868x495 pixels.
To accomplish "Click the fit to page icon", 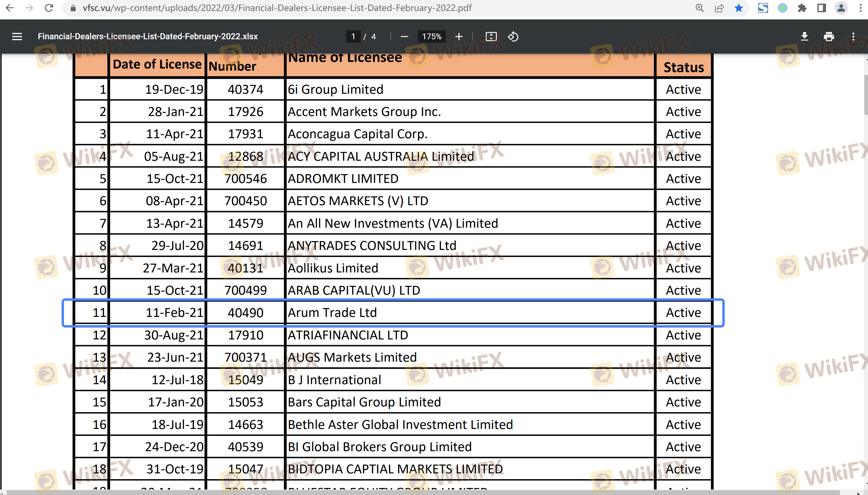I will (x=491, y=36).
